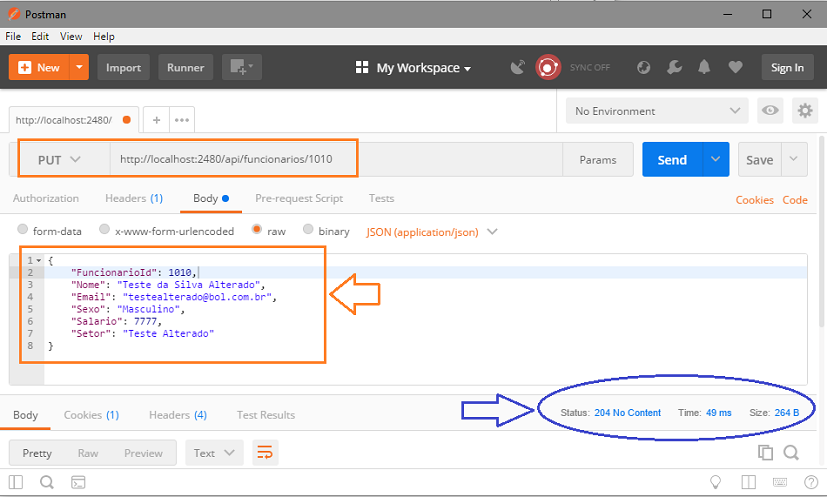Click the Runner button
The image size is (827, 497).
[x=186, y=68]
